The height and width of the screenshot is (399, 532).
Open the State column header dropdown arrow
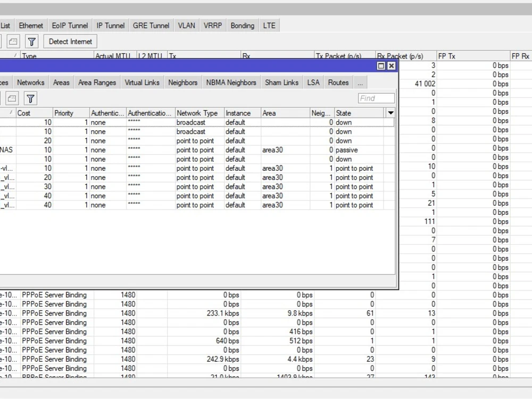390,112
